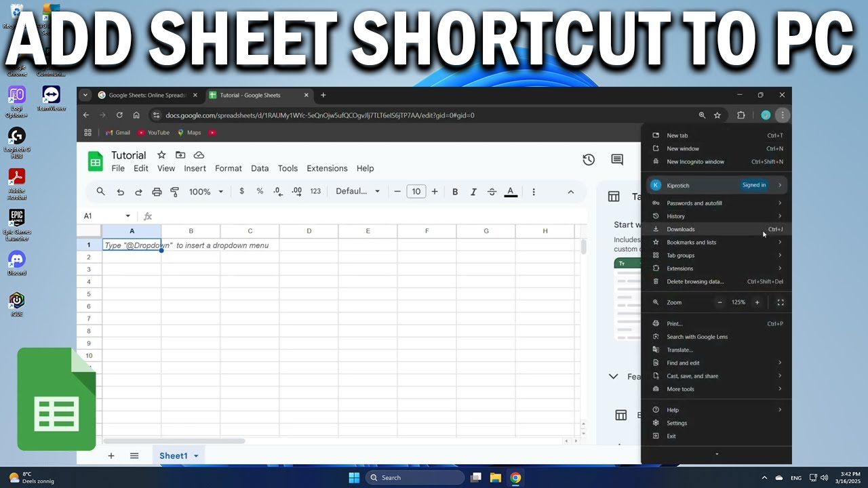Click cell A1 in the spreadsheet

(132, 245)
